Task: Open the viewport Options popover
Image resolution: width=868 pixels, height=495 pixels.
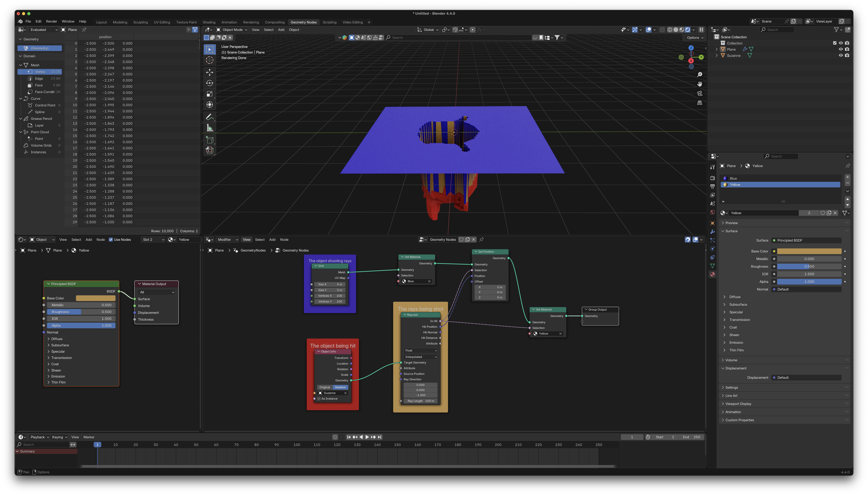Action: (695, 38)
